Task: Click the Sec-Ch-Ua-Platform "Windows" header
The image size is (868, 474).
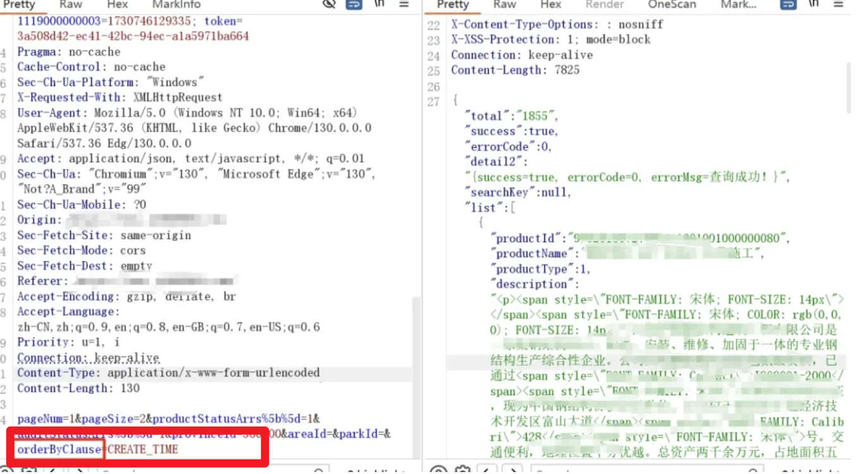Action: (111, 82)
